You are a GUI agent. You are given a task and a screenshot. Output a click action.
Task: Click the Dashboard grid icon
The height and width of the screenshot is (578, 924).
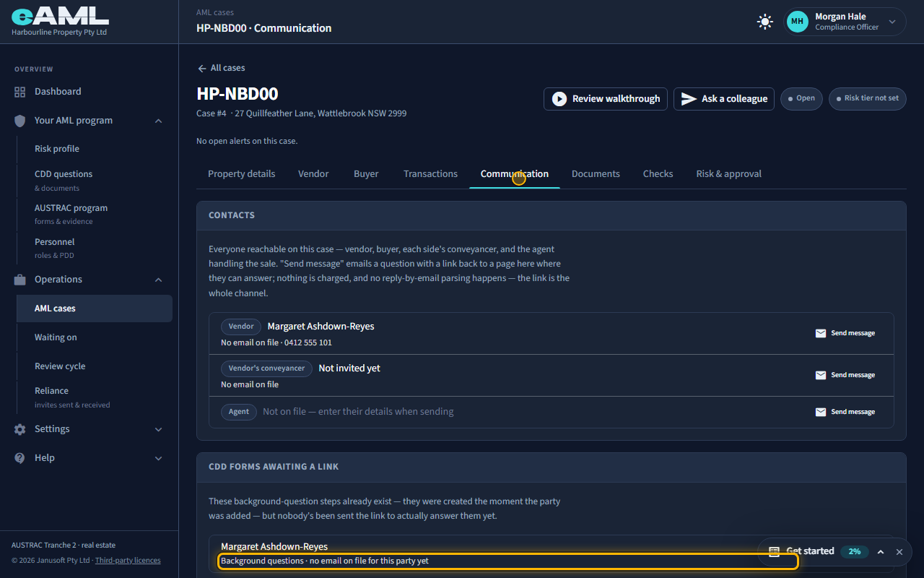coord(20,92)
